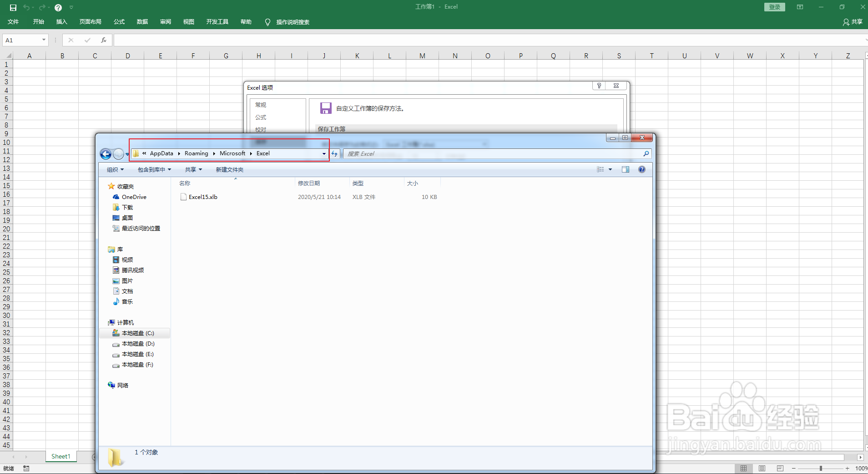This screenshot has width=868, height=474.
Task: Select 本地磁盘 (D:) in navigation pane
Action: point(138,344)
